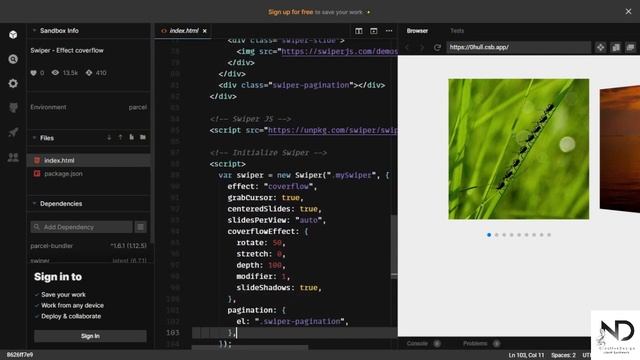Switch to the Browser tab
The width and height of the screenshot is (640, 360).
click(x=417, y=31)
